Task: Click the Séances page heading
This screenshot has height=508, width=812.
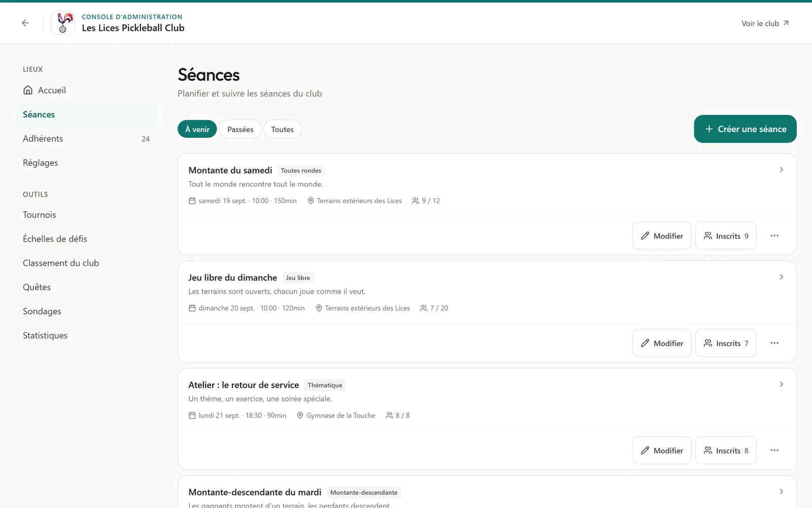Action: tap(209, 75)
